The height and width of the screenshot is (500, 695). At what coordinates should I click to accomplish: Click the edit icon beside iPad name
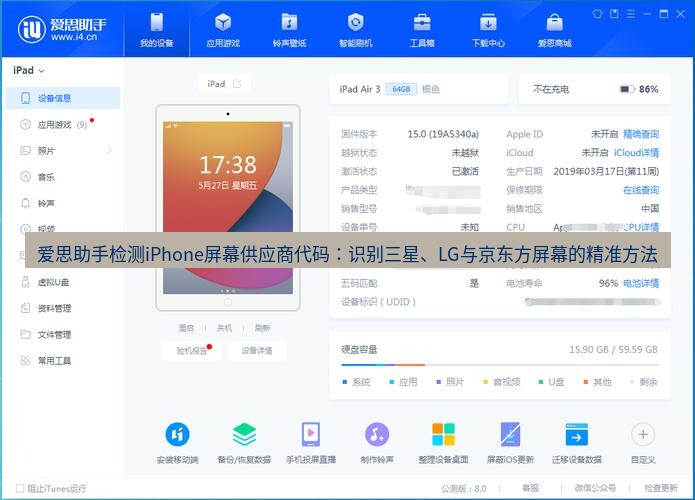pyautogui.click(x=237, y=84)
